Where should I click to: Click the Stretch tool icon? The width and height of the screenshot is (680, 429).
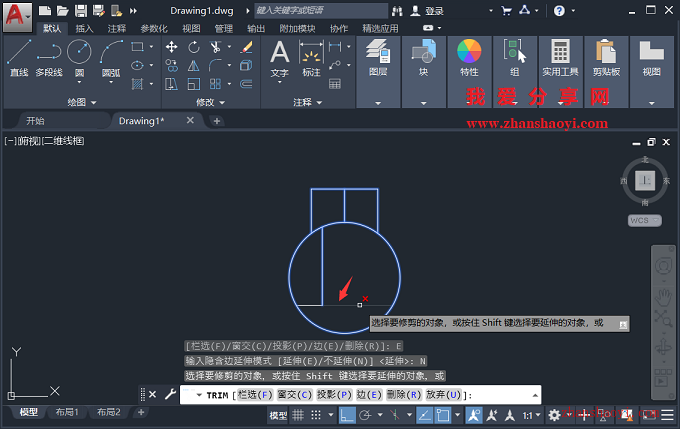pyautogui.click(x=172, y=84)
